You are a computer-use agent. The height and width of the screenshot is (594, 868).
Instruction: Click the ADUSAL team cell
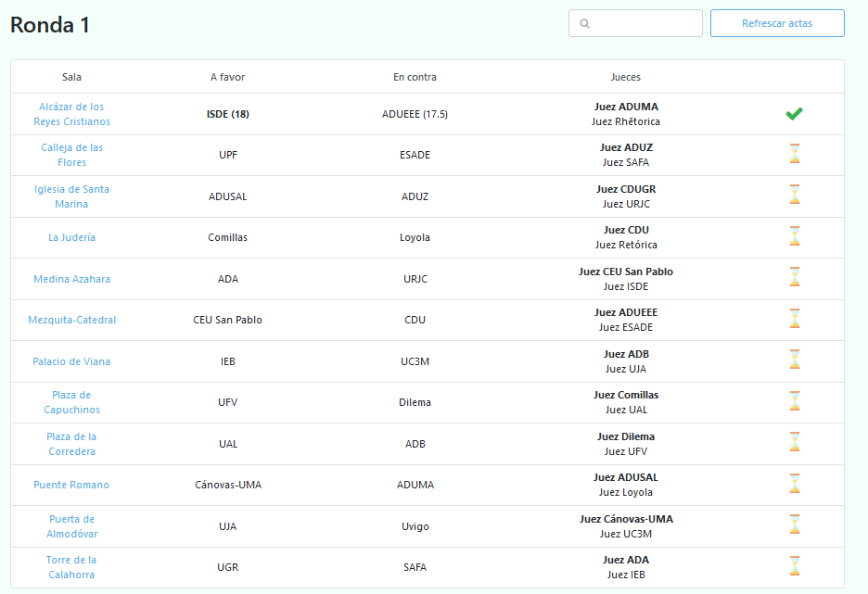[227, 196]
